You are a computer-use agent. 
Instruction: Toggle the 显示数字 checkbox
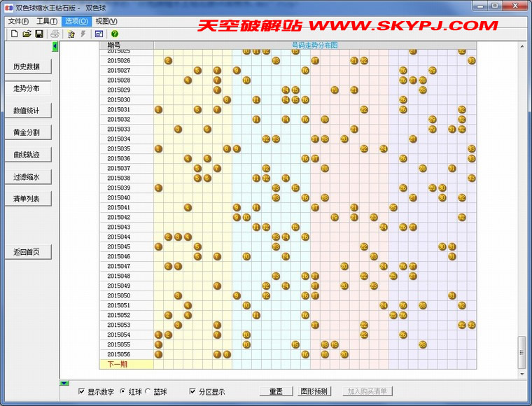[82, 391]
